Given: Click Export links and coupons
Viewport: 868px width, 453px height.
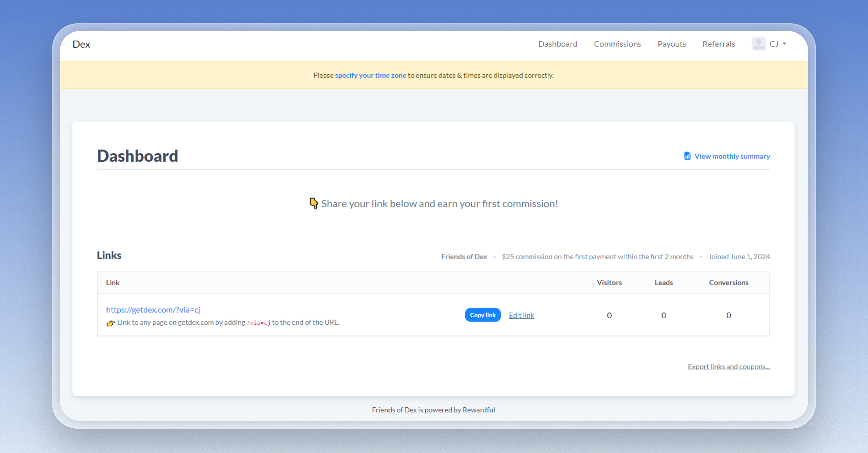Looking at the screenshot, I should tap(729, 366).
